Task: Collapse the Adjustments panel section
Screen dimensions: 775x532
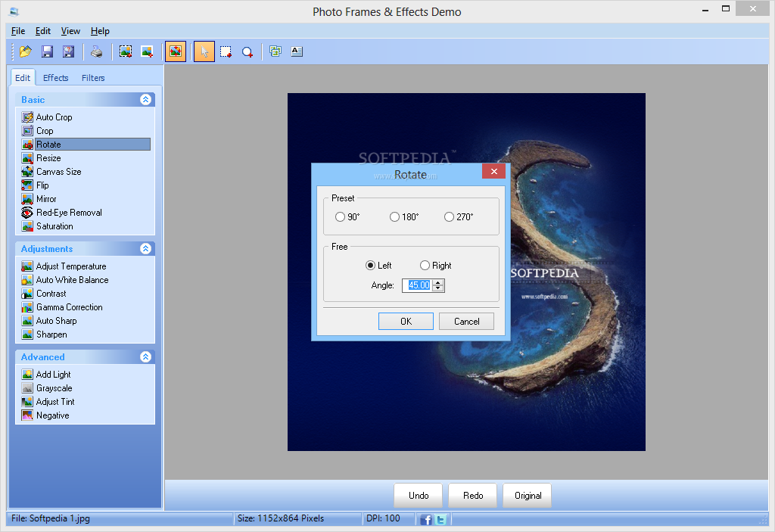Action: tap(145, 248)
